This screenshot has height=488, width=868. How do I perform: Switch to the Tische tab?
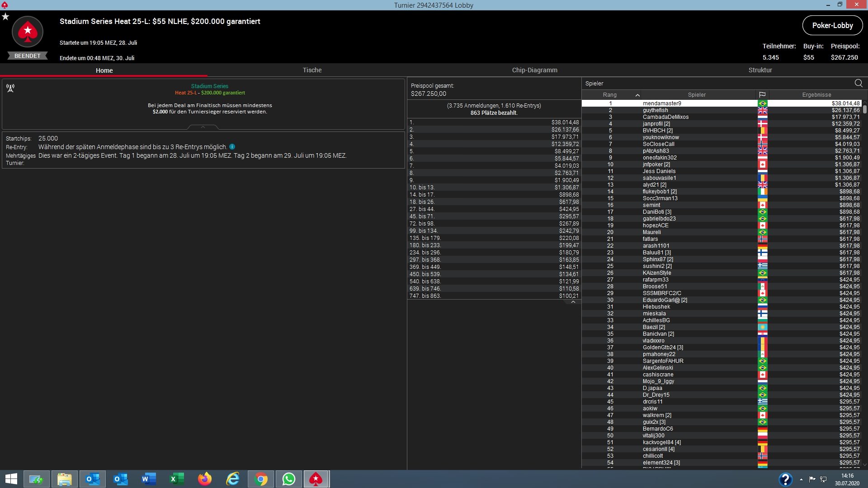click(312, 70)
